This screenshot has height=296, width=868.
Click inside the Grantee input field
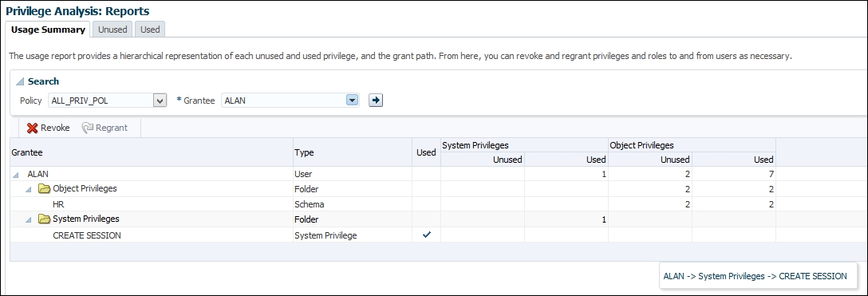(283, 101)
